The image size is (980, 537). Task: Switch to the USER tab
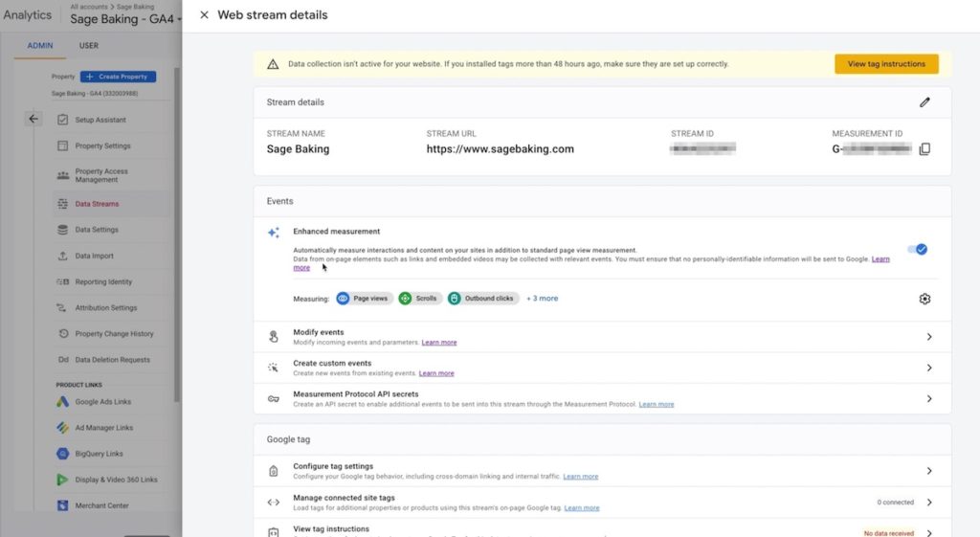89,46
